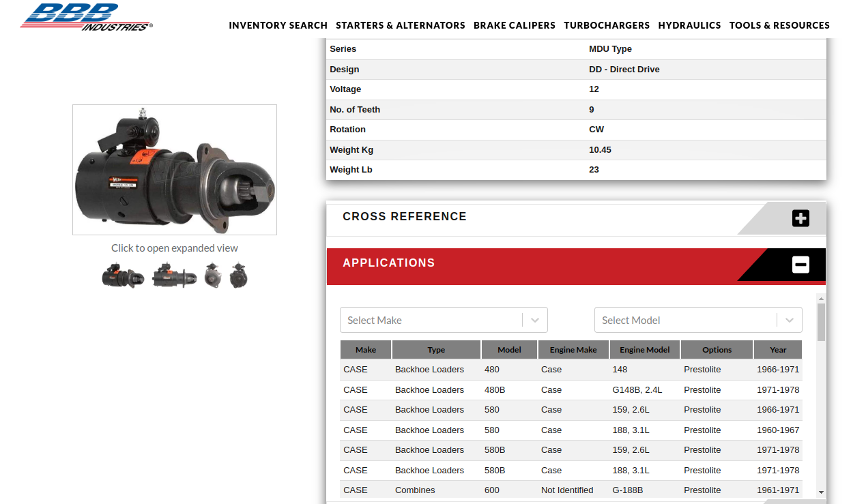
Task: Open the Turbochargers menu
Action: pyautogui.click(x=607, y=25)
